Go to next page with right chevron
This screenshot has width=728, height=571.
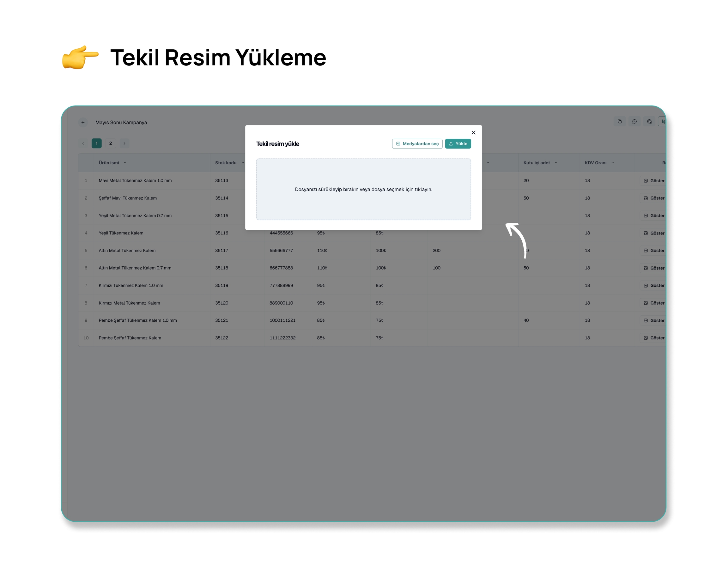[x=124, y=143]
